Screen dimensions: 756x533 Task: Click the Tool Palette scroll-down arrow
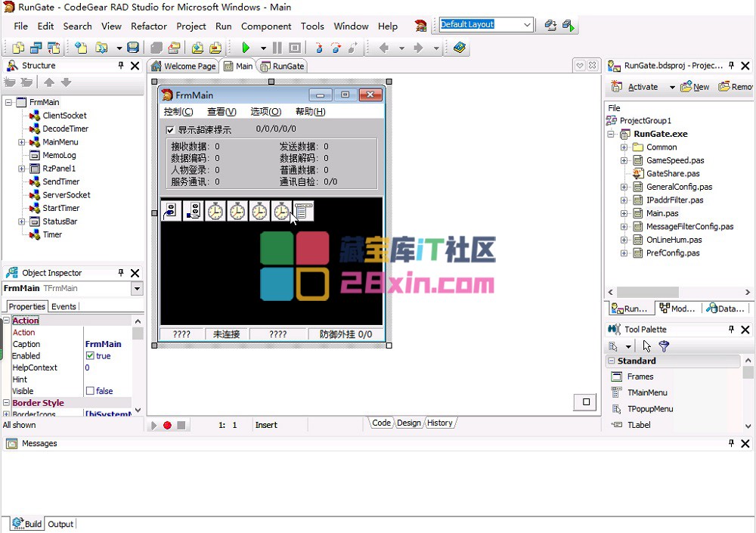(748, 426)
